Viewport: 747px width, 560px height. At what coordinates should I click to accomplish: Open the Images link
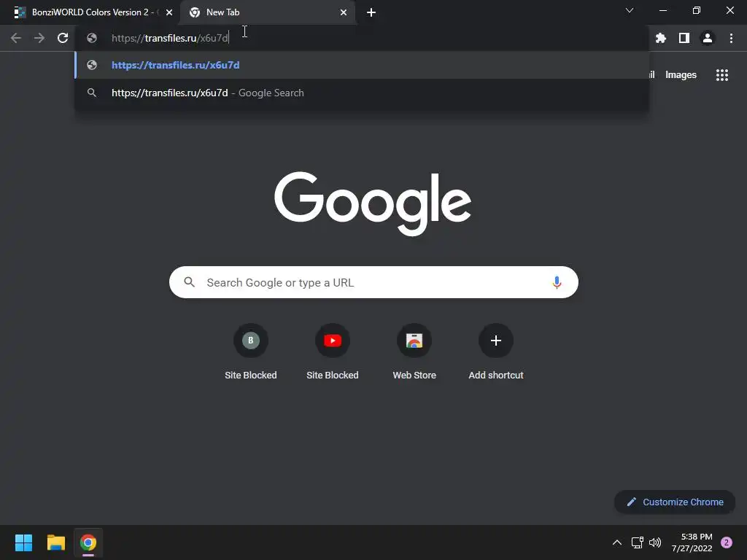point(681,75)
